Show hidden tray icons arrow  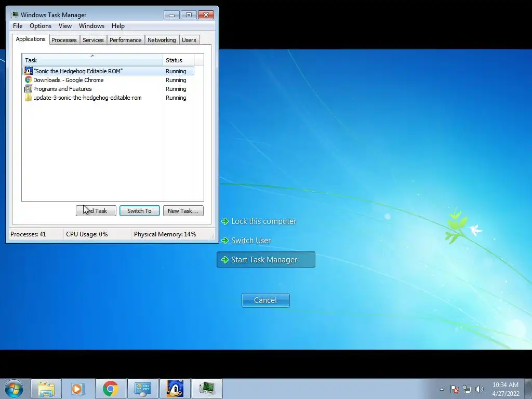(442, 389)
